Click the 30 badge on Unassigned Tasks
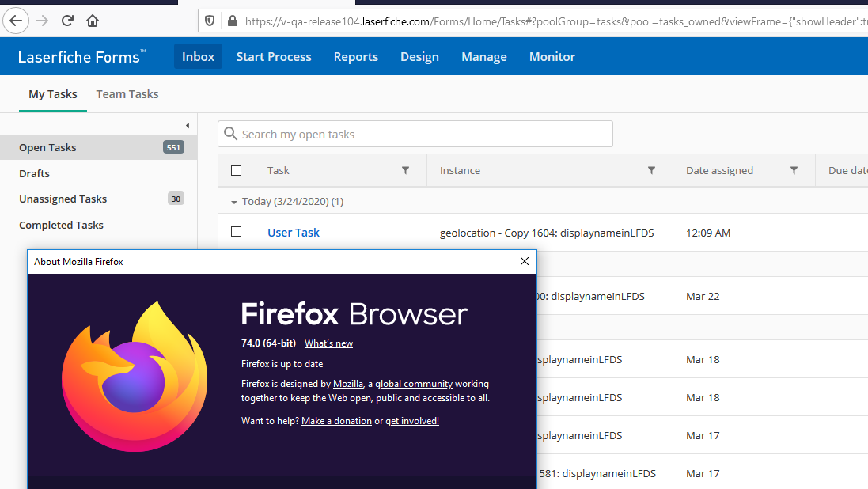The width and height of the screenshot is (868, 489). click(176, 199)
